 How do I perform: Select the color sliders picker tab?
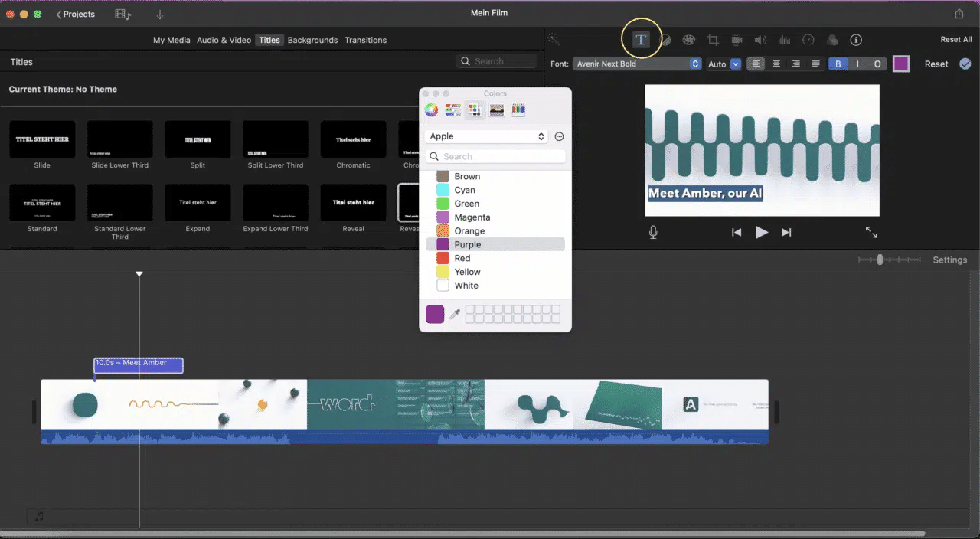coord(453,110)
